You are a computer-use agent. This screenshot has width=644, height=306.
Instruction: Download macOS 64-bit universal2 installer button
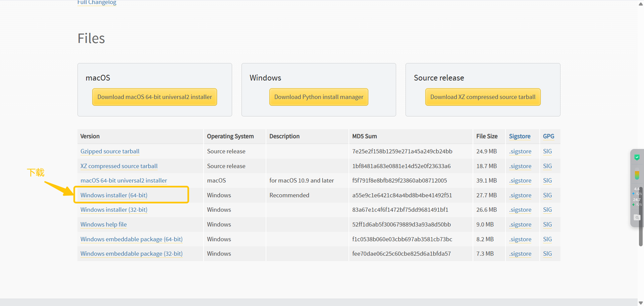click(x=154, y=97)
